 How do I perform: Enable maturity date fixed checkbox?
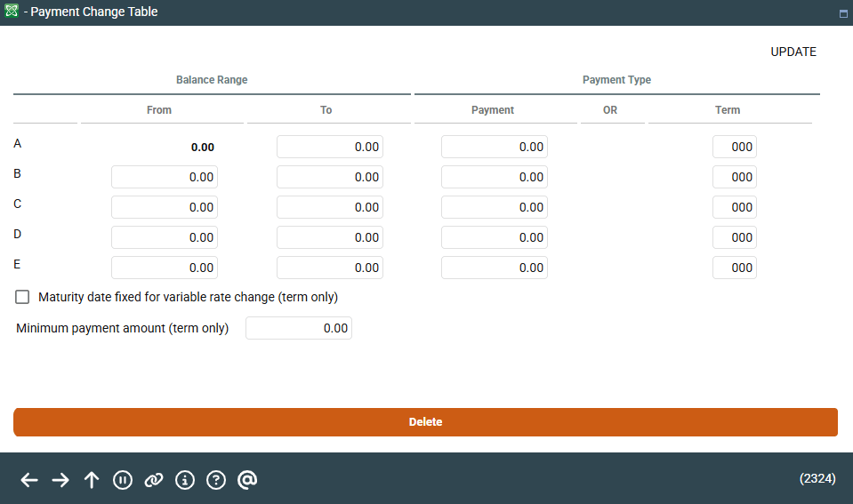point(22,297)
